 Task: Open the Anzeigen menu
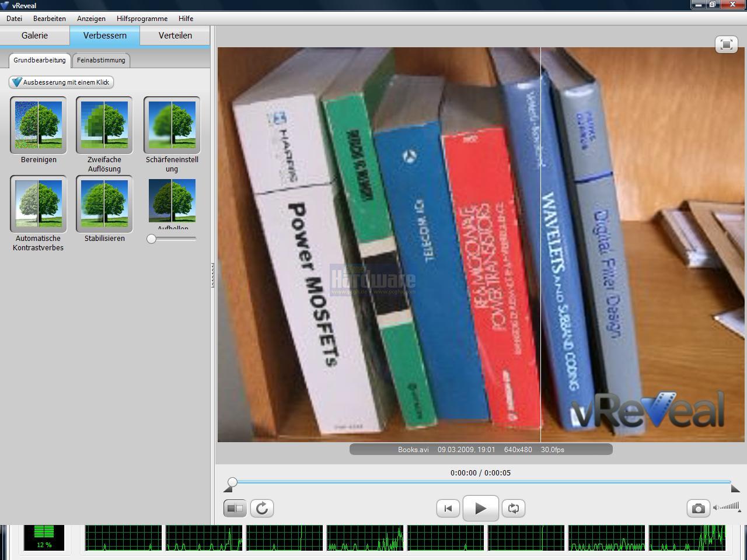(x=91, y=19)
